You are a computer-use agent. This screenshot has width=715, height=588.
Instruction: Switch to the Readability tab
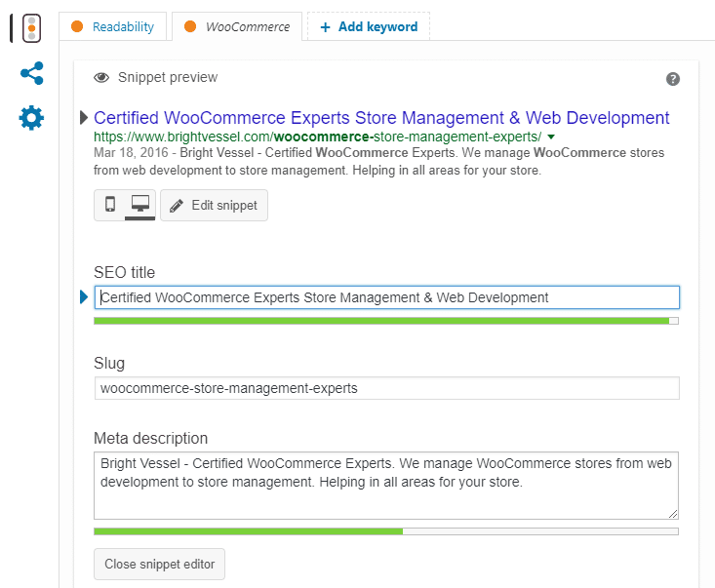point(113,26)
